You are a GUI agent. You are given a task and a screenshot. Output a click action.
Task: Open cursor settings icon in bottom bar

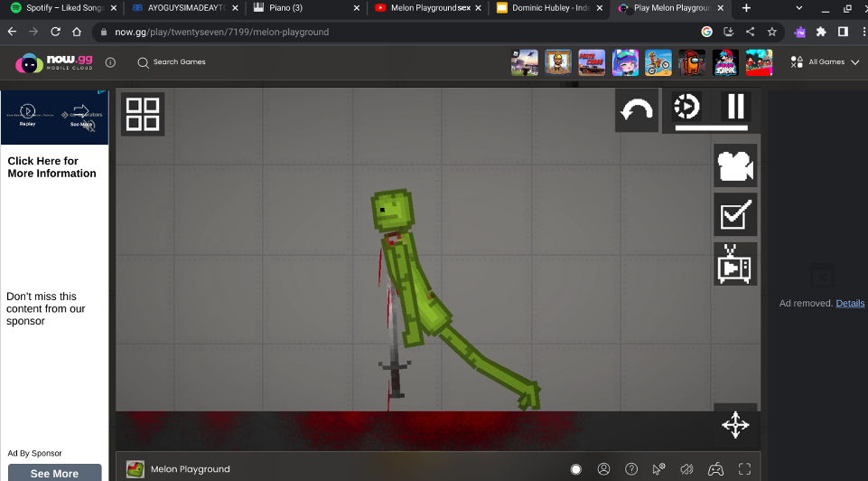pos(658,469)
